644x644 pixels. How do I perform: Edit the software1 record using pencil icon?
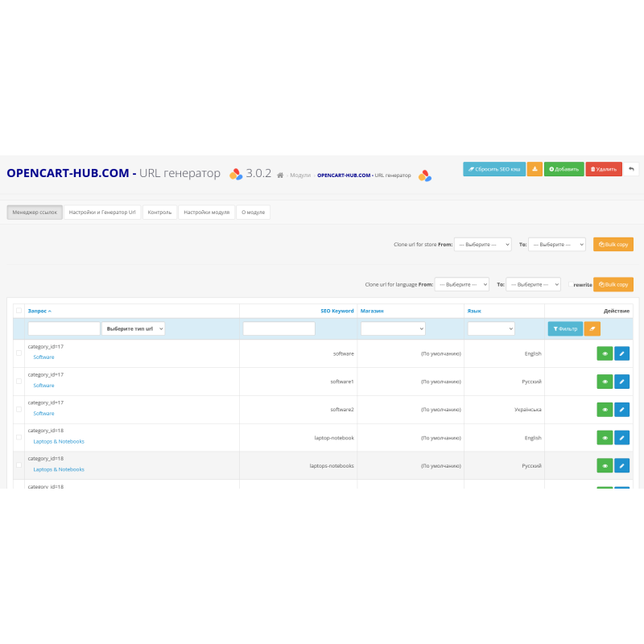[621, 382]
